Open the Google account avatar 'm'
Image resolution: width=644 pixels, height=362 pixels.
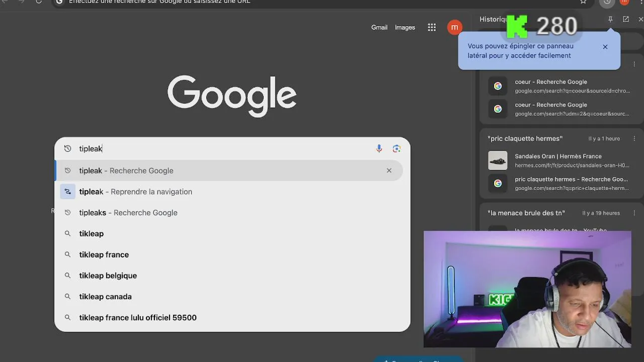[454, 28]
